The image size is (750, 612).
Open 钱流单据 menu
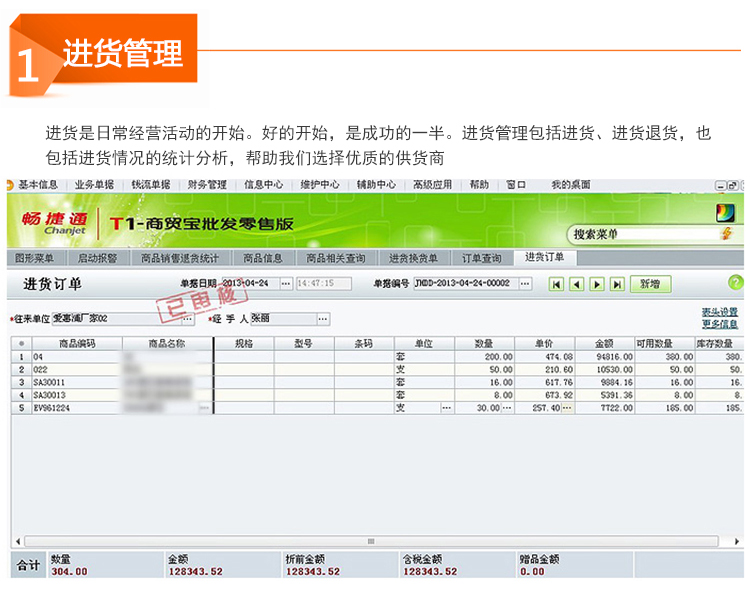pyautogui.click(x=151, y=185)
